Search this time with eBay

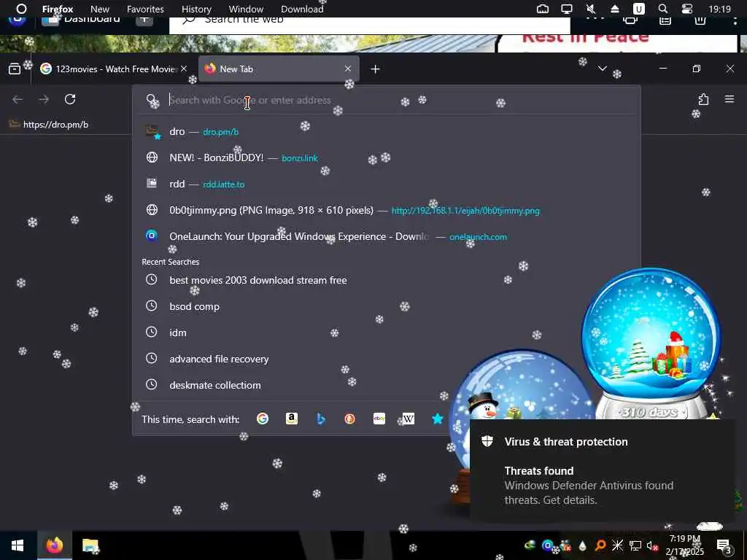point(379,419)
